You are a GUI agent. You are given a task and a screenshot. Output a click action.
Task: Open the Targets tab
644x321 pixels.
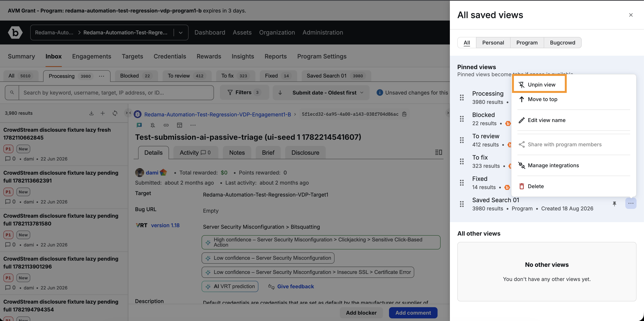(133, 56)
